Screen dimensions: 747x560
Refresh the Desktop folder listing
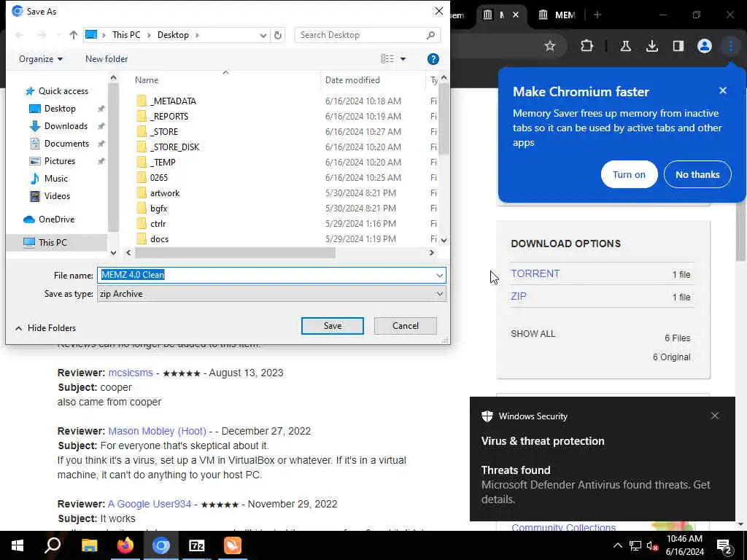click(x=278, y=35)
